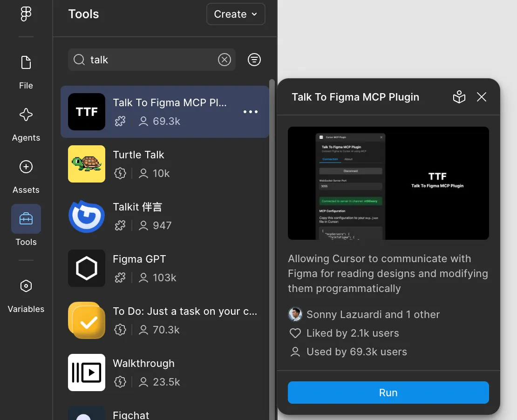Click widget type icon under To Do

point(120,330)
